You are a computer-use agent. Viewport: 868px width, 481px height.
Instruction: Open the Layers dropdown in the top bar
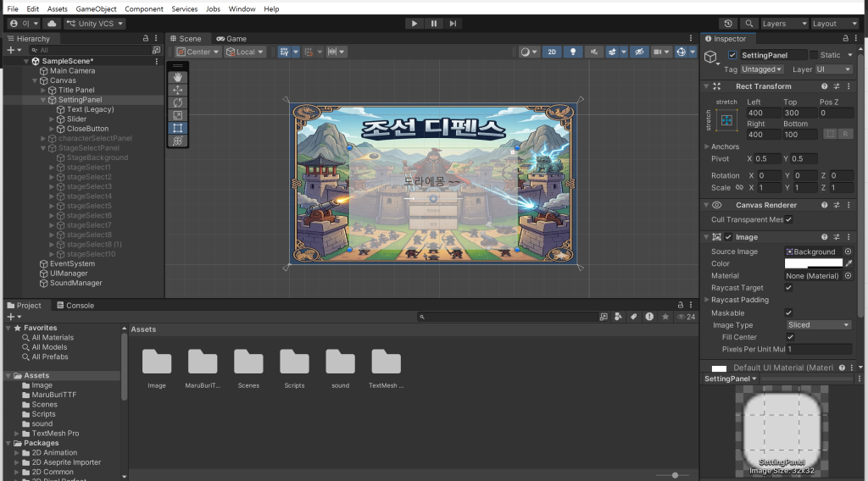tap(784, 24)
